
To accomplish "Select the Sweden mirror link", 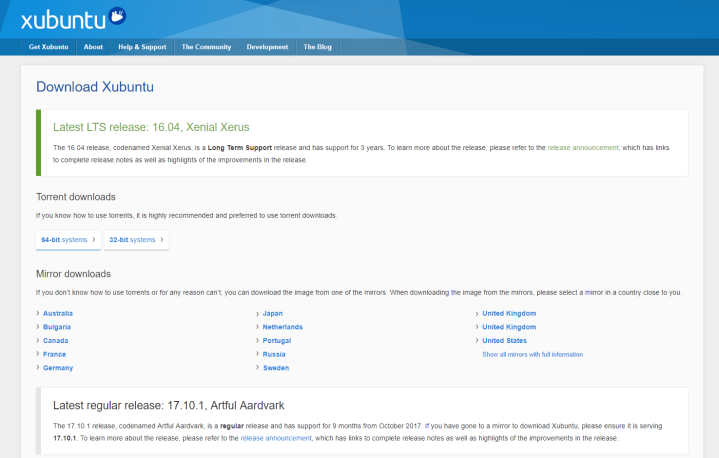I will point(276,368).
